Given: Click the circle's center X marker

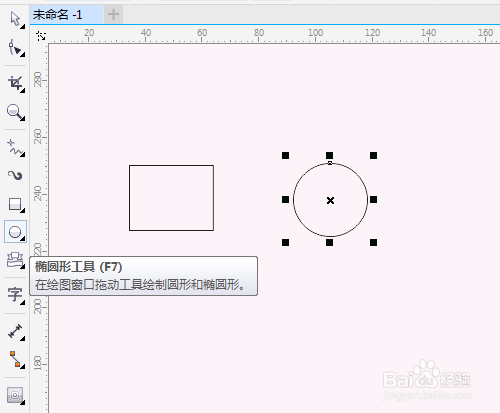Looking at the screenshot, I should 330,200.
